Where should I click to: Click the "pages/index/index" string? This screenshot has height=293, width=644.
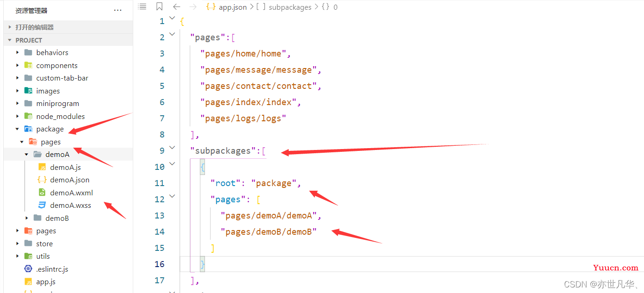tap(248, 102)
